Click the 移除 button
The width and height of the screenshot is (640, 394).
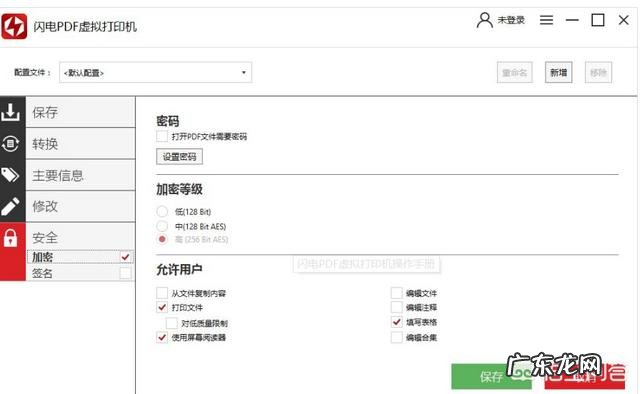(598, 73)
